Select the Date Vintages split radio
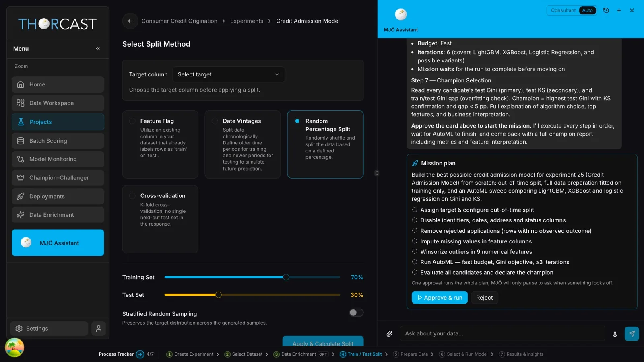This screenshot has height=362, width=644. pyautogui.click(x=215, y=121)
